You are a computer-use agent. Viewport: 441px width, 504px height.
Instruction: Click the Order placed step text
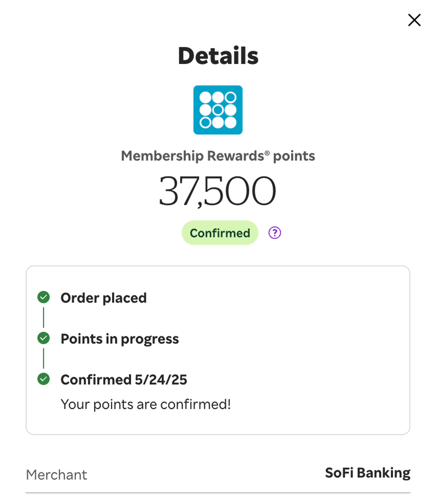pos(104,298)
